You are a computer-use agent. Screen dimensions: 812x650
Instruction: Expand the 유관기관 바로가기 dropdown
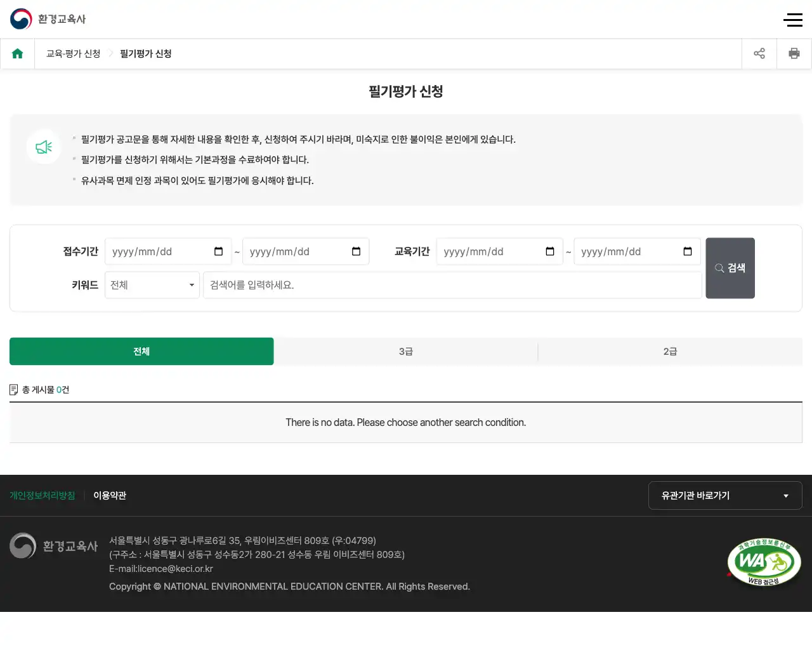(725, 495)
